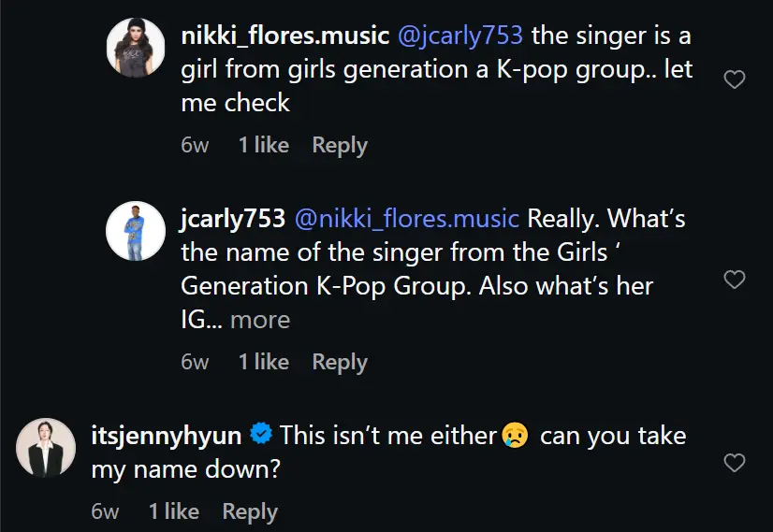The height and width of the screenshot is (532, 773).
Task: Click the 6w timestamp on itsjennyhyun's comment
Action: [x=105, y=511]
